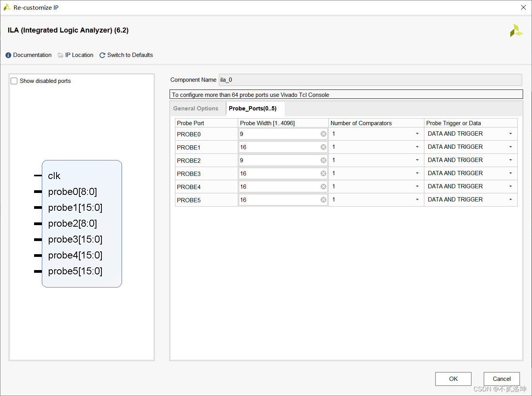Select the probe3[15:0] port in the symbol
This screenshot has width=532, height=396.
click(75, 239)
